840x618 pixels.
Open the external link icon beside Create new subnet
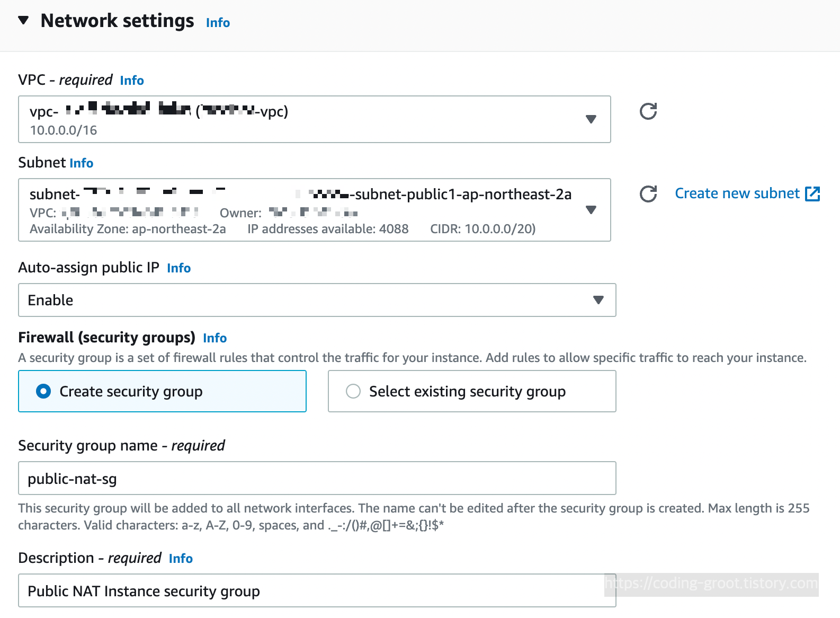[x=812, y=194]
